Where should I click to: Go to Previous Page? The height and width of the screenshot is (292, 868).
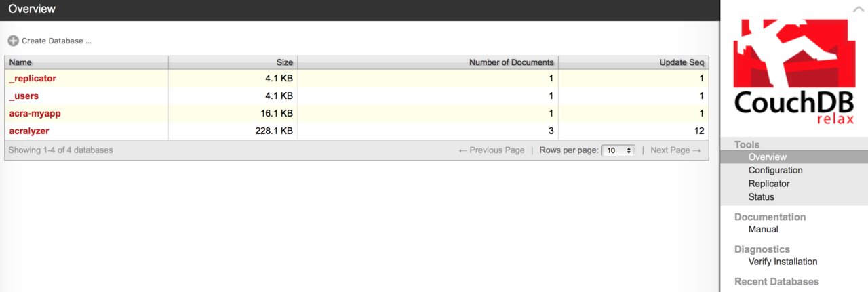[492, 150]
